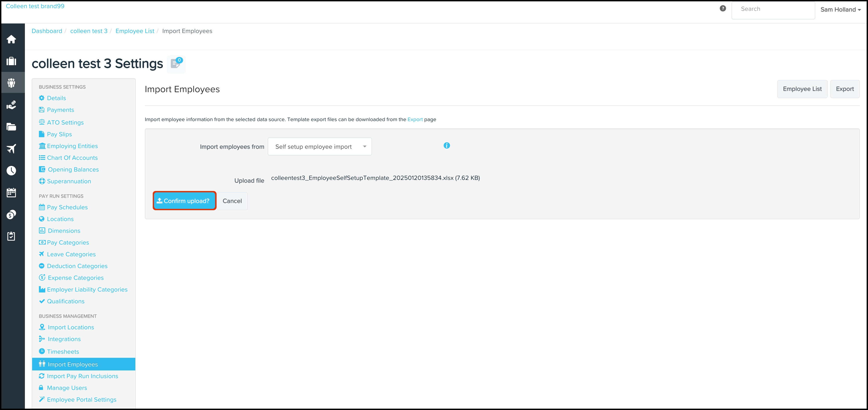The height and width of the screenshot is (410, 868).
Task: Click the employees people sidebar icon
Action: tap(12, 83)
